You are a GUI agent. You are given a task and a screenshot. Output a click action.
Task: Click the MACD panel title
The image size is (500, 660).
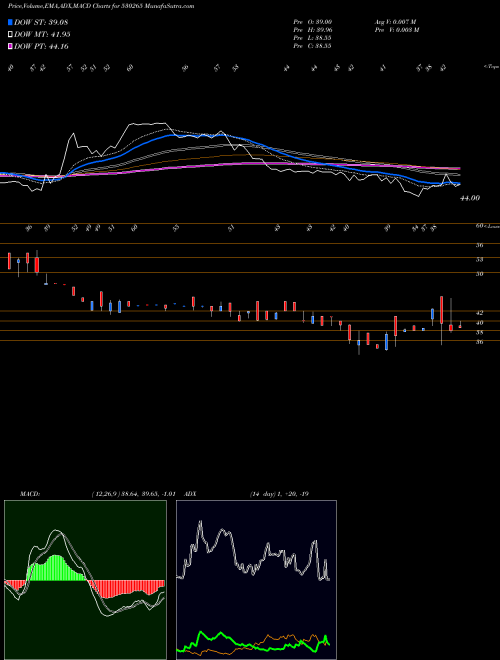coord(30,494)
